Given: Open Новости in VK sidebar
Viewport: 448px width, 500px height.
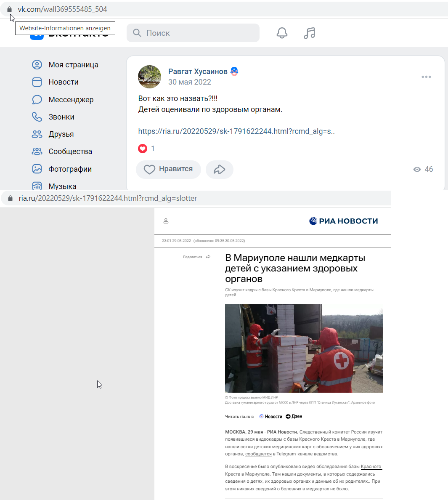Looking at the screenshot, I should [x=64, y=82].
